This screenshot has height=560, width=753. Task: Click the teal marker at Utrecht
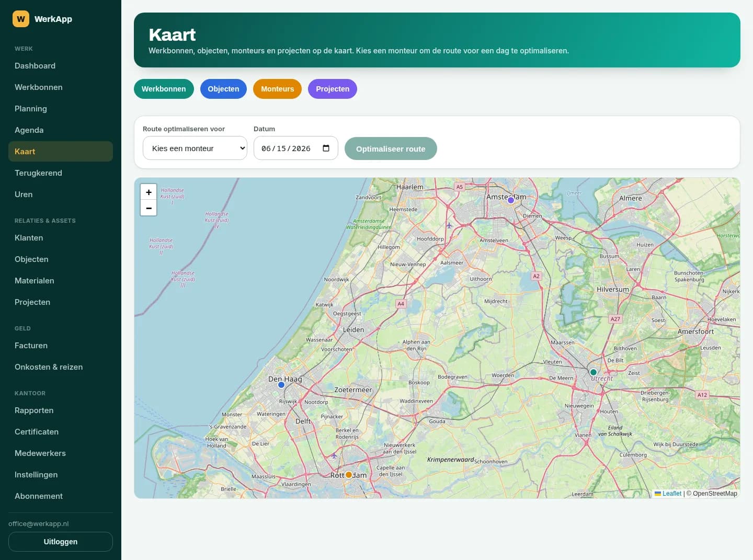coord(594,372)
